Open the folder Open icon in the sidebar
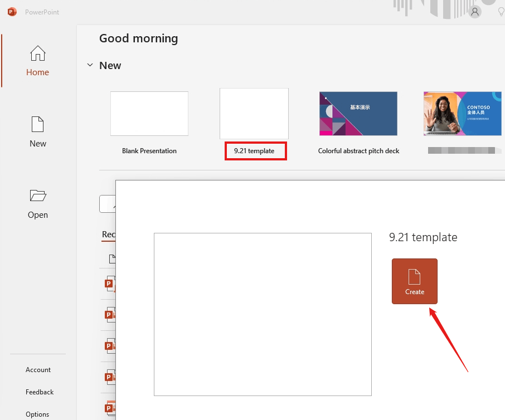 click(x=37, y=196)
